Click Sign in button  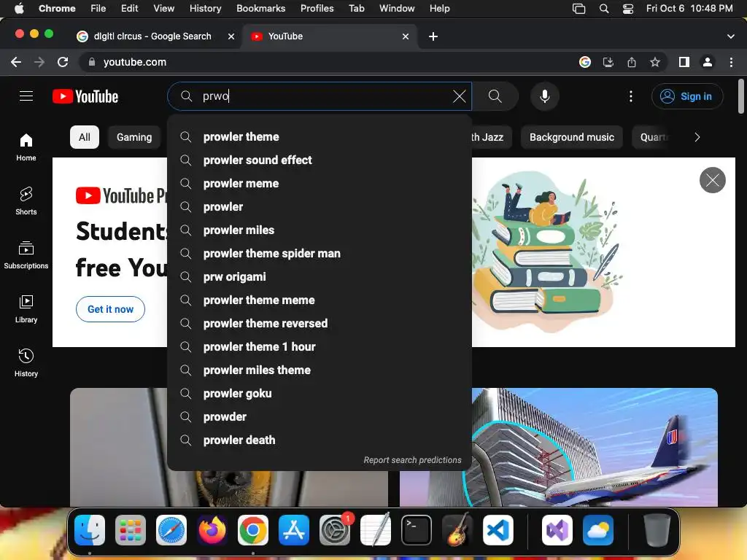tap(687, 96)
